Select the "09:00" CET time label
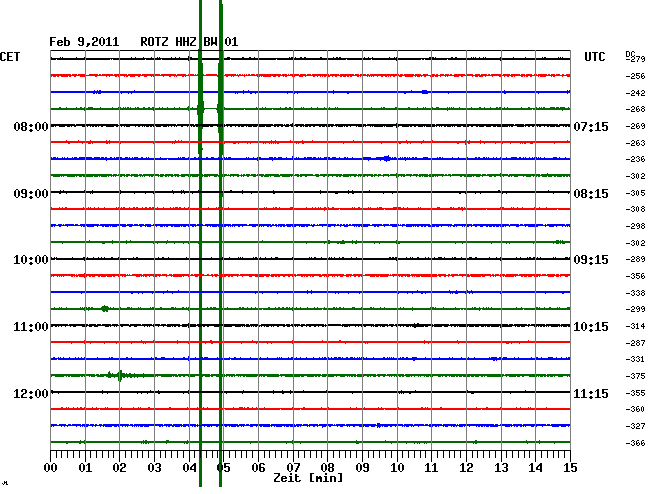The width and height of the screenshot is (650, 494). (31, 194)
